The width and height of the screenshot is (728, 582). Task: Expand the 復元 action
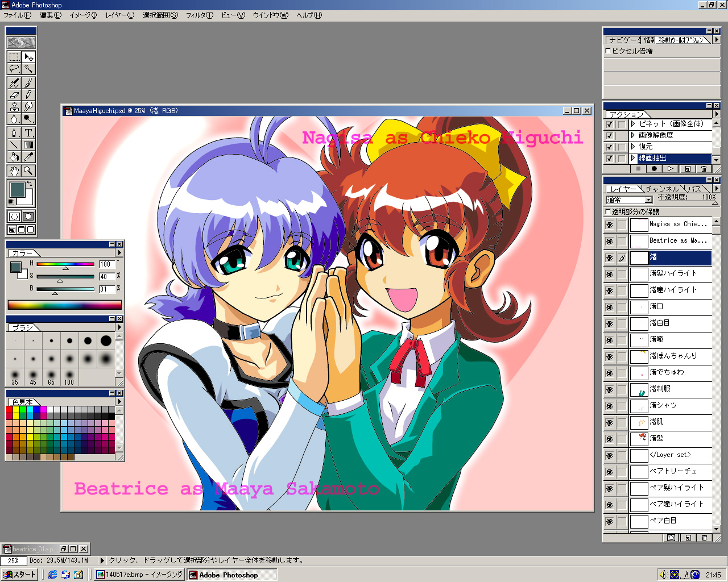coord(633,147)
